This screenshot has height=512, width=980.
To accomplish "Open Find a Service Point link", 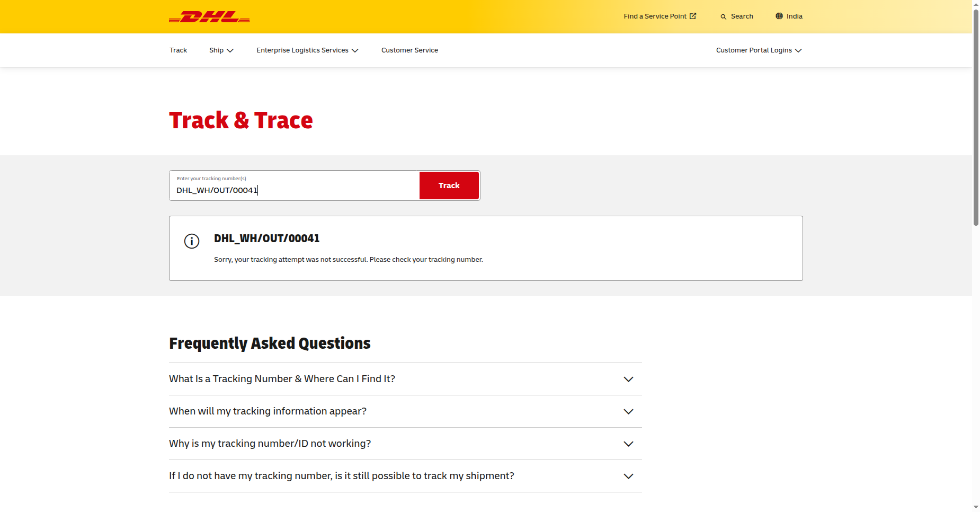I will tap(660, 16).
